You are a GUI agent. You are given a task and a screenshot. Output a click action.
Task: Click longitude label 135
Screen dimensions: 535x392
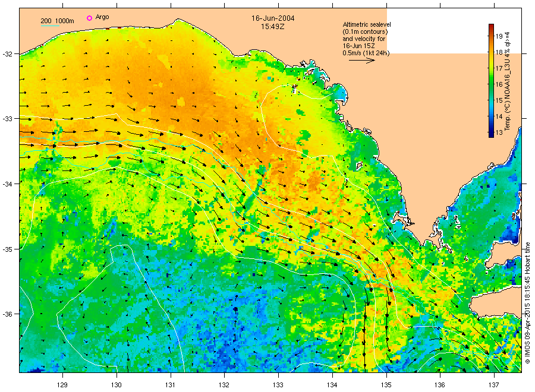386,385
